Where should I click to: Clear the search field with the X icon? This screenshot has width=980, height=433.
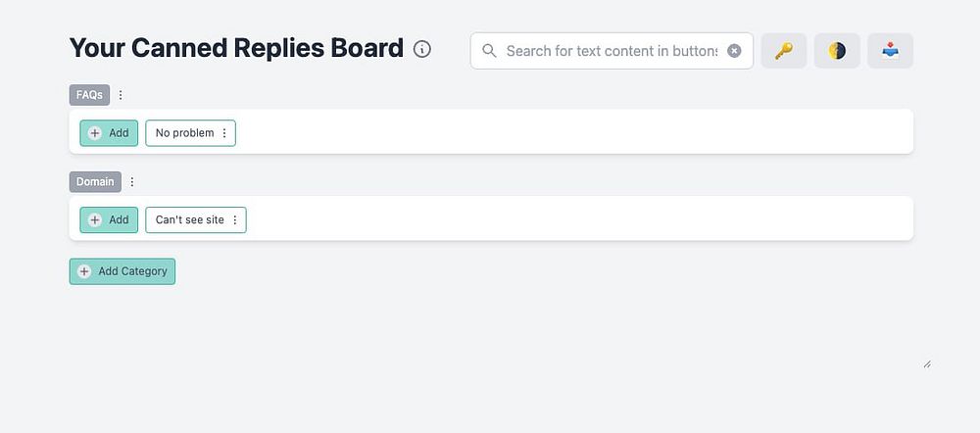click(734, 51)
